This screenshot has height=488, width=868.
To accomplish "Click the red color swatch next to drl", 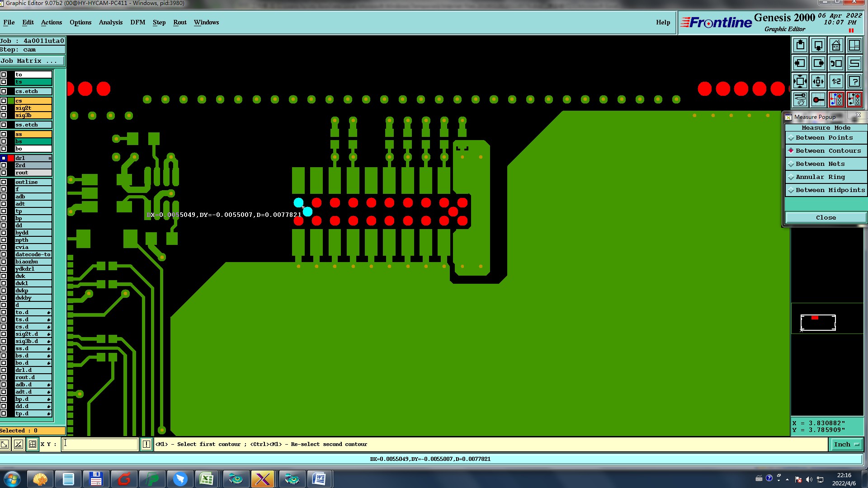I will (11, 158).
